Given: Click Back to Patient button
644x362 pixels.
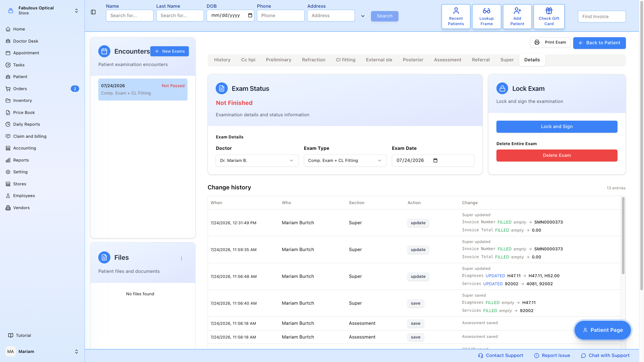Looking at the screenshot, I should pyautogui.click(x=599, y=43).
